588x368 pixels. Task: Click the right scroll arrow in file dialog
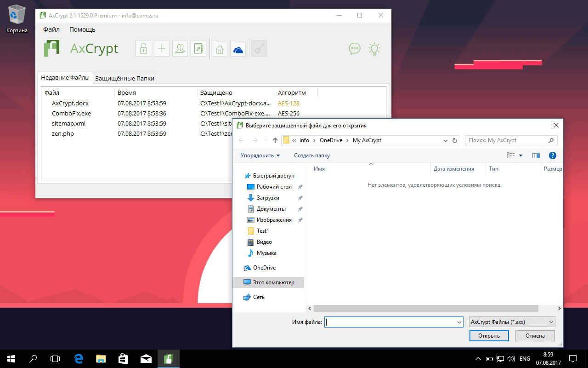click(560, 309)
